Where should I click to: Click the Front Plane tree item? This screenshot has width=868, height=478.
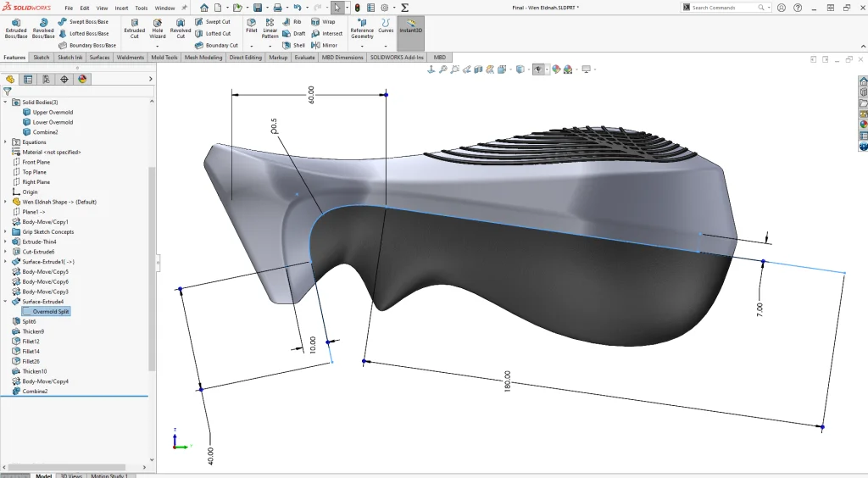(36, 162)
